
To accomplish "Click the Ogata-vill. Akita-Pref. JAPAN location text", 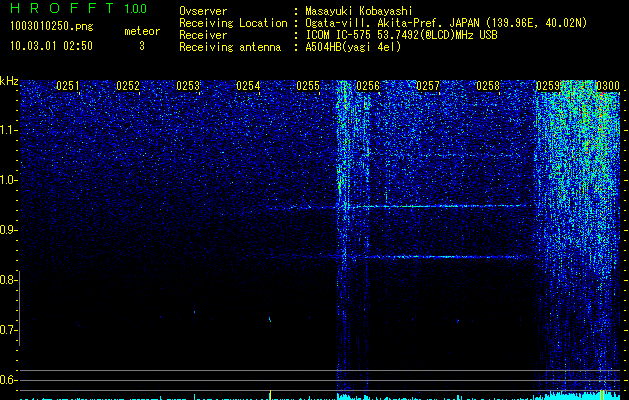I will 446,23.
